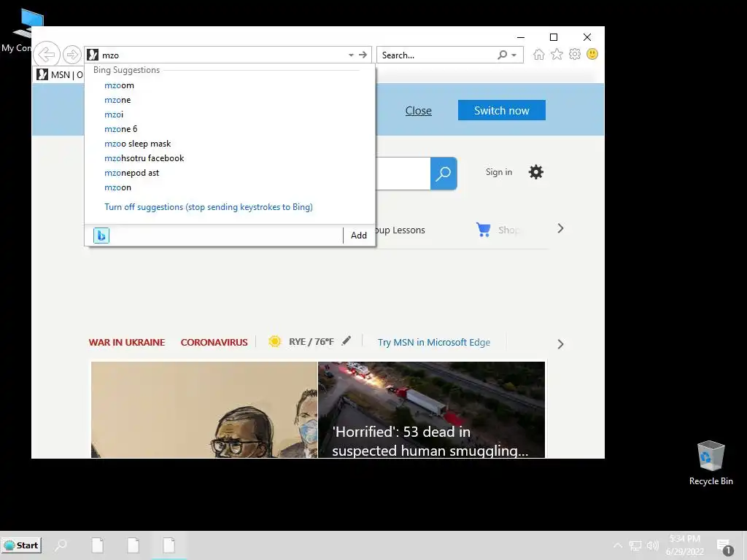Select the MSN browser tab
This screenshot has width=747, height=560.
(x=59, y=75)
